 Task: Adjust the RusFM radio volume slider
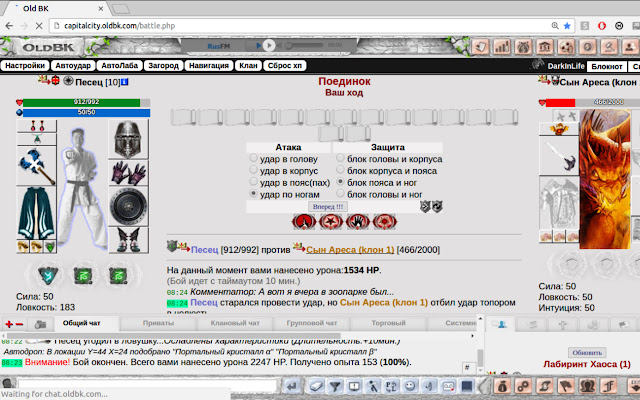coord(304,45)
